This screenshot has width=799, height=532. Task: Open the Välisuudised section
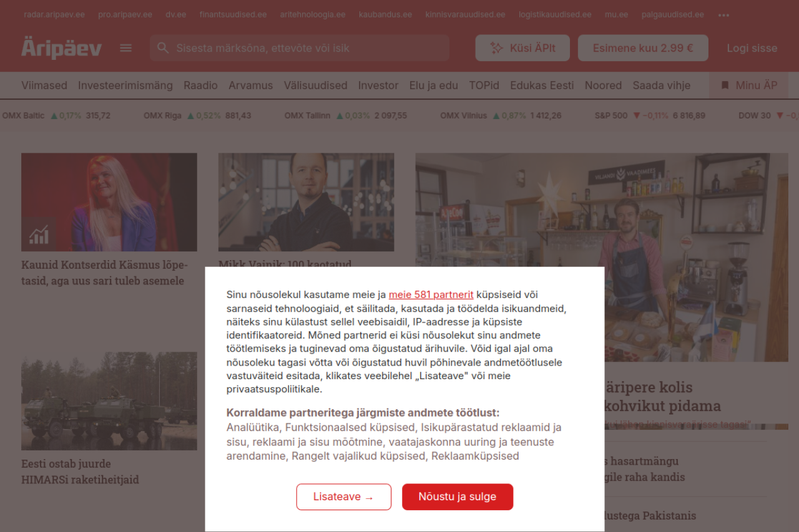pyautogui.click(x=316, y=85)
